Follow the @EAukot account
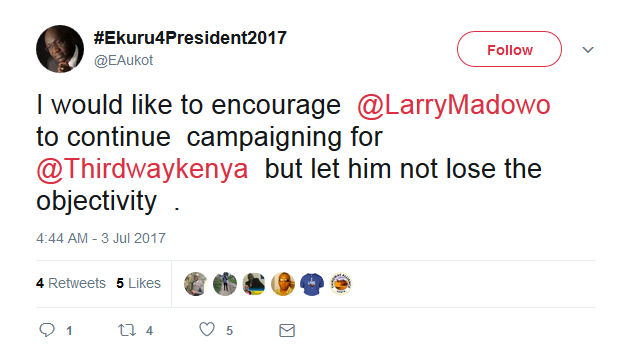 (509, 49)
